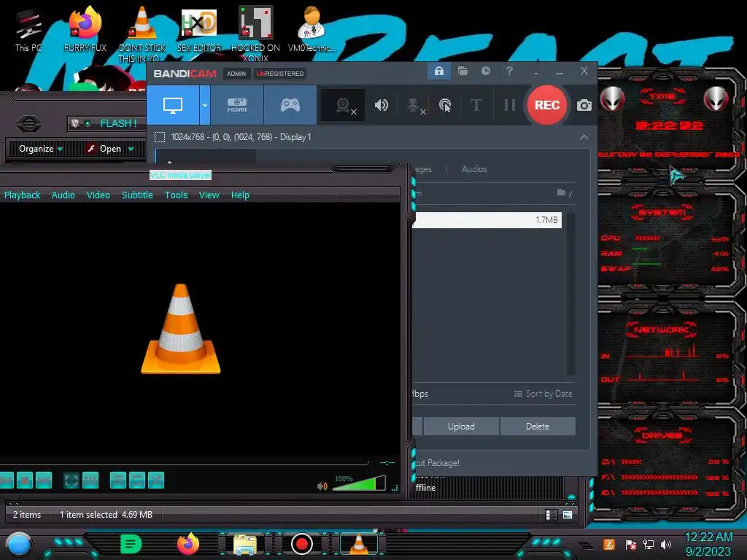Open VLC Video menu

pos(98,195)
